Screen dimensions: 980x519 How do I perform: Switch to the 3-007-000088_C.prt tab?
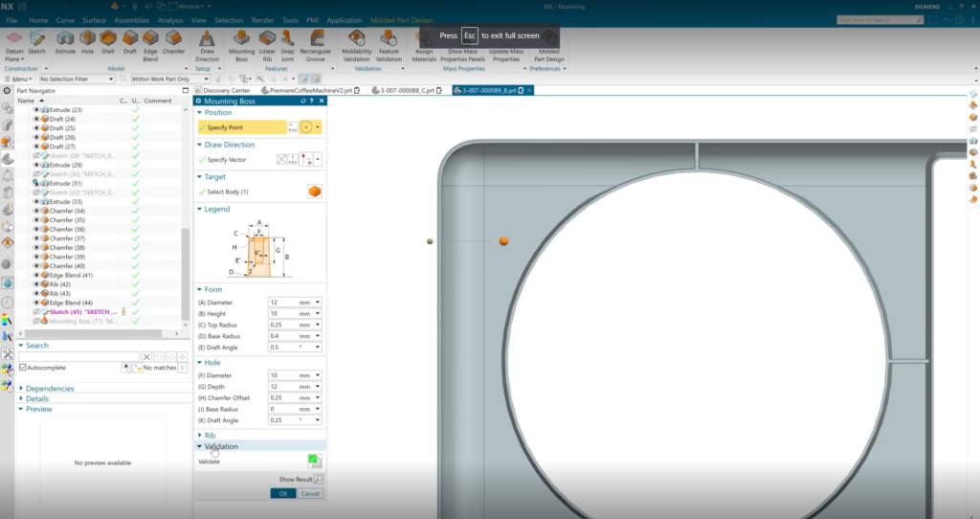(400, 91)
